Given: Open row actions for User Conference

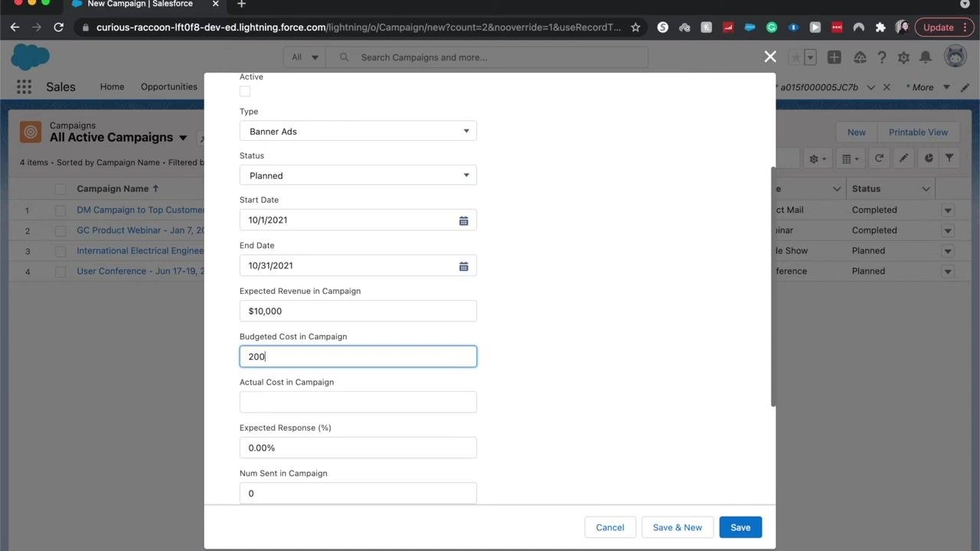Looking at the screenshot, I should click(948, 272).
